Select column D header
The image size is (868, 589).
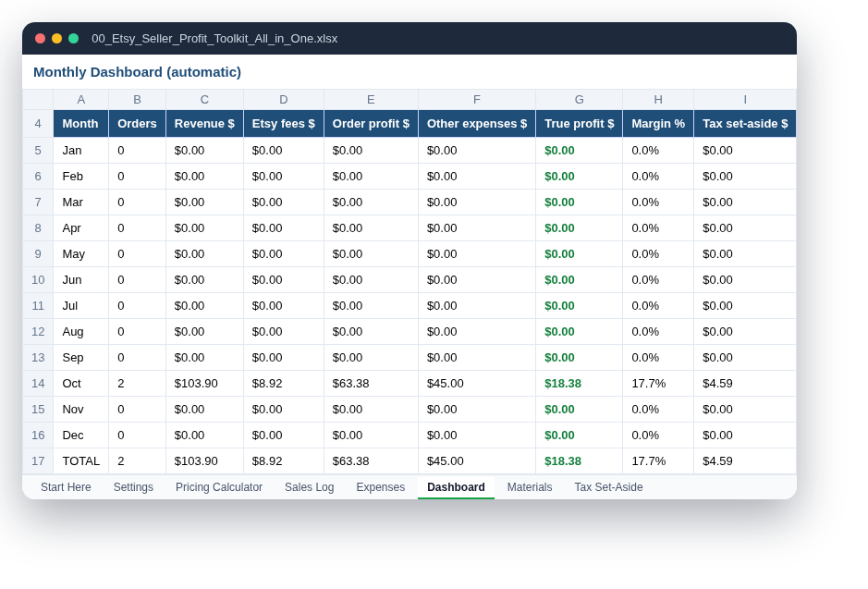284,100
